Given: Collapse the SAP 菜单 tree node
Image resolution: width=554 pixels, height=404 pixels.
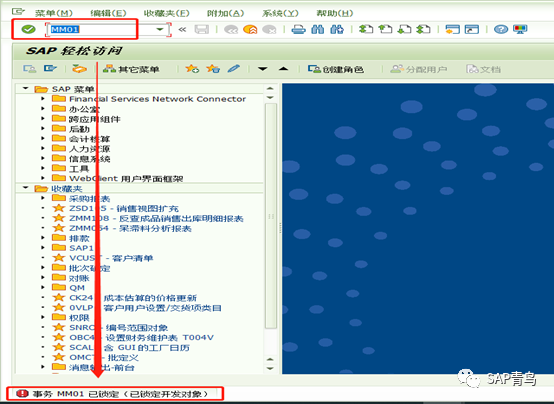Looking at the screenshot, I should (x=25, y=88).
